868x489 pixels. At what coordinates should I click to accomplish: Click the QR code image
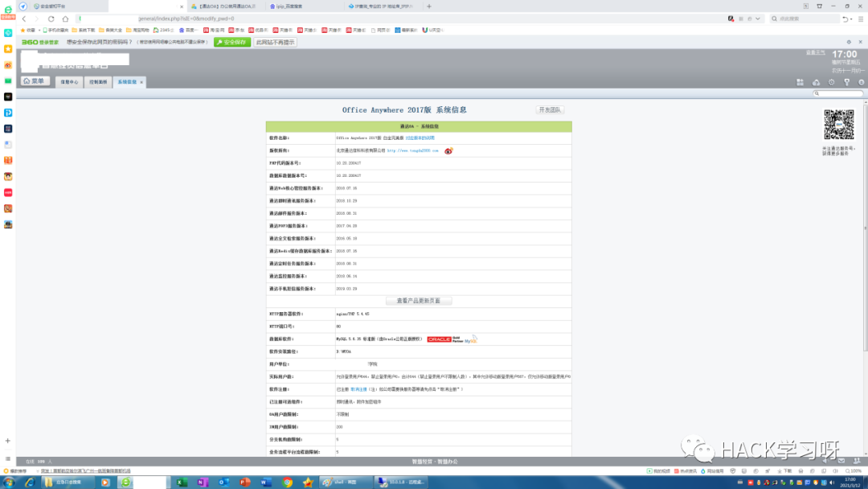838,125
